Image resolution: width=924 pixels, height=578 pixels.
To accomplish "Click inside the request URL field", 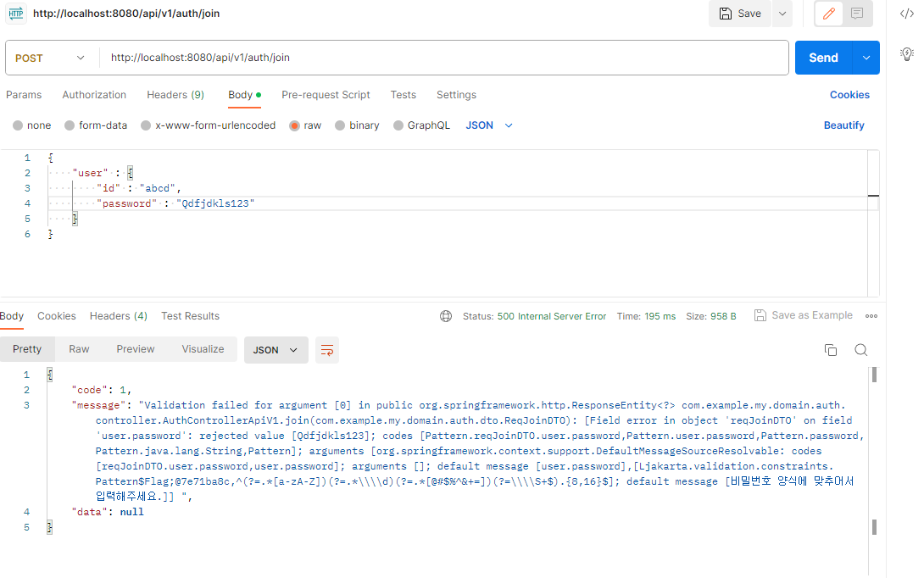I will [339, 57].
